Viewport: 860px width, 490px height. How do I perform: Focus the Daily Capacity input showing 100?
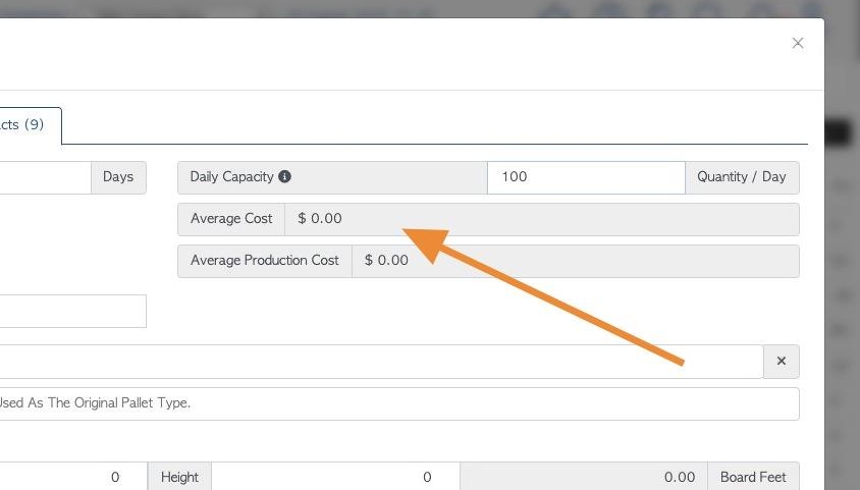tap(586, 177)
